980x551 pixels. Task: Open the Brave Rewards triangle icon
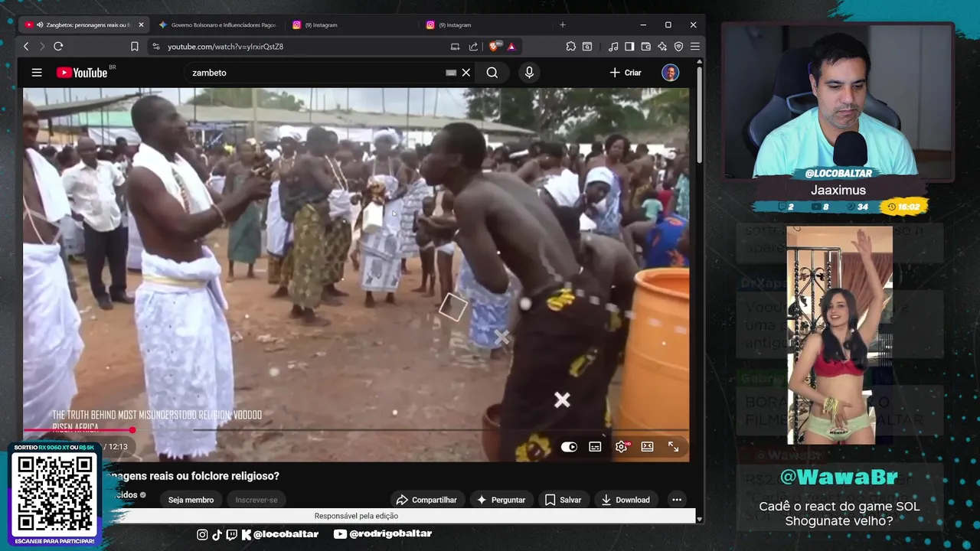(x=511, y=47)
